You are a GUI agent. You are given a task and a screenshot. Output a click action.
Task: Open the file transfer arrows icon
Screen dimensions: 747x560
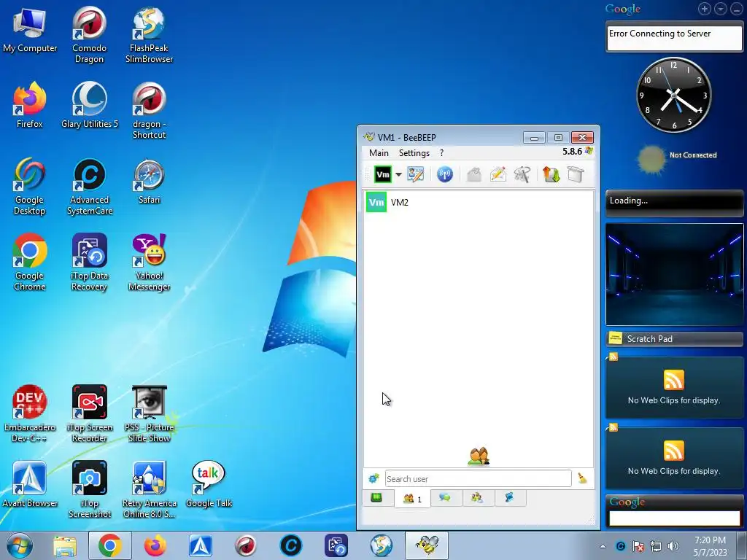tap(551, 174)
